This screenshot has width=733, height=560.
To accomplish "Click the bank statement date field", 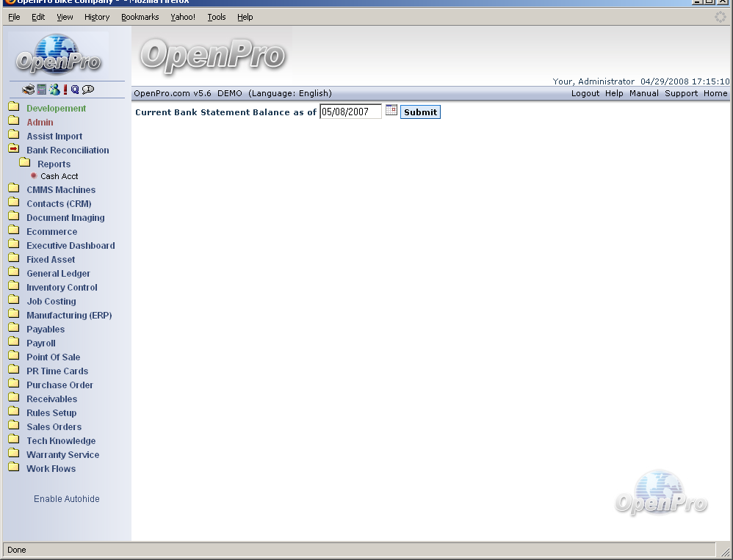I will point(350,112).
